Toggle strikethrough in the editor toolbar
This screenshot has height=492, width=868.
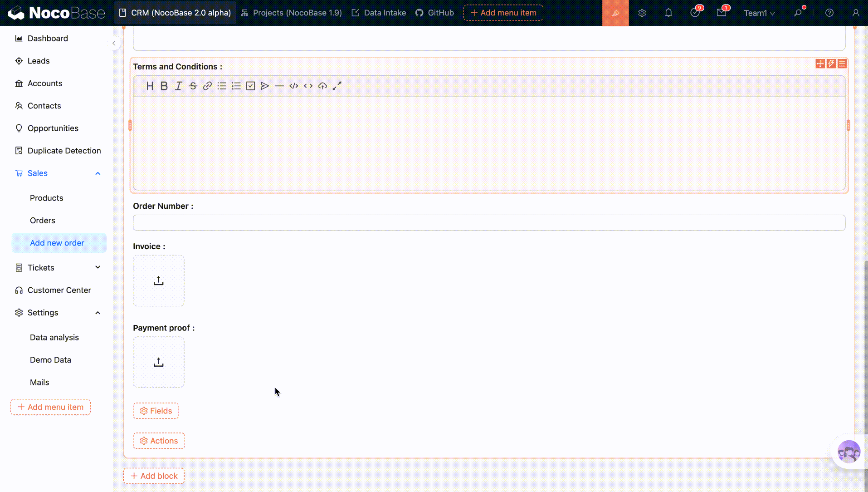tap(193, 86)
